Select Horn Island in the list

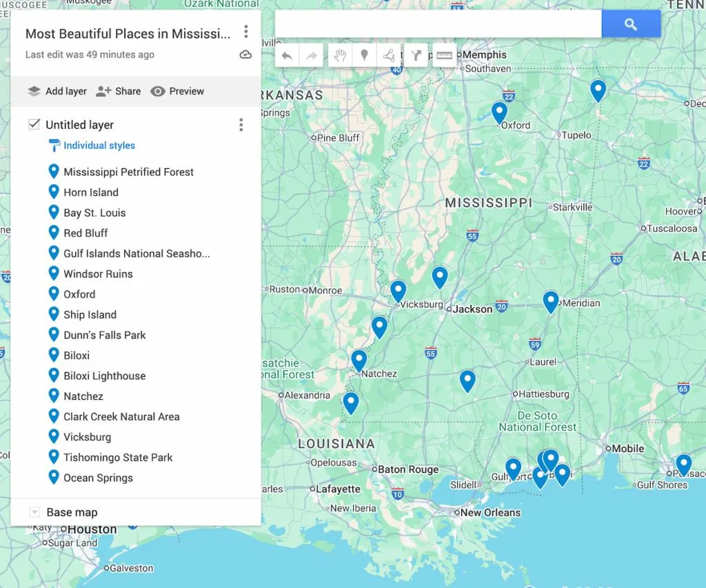click(x=91, y=192)
